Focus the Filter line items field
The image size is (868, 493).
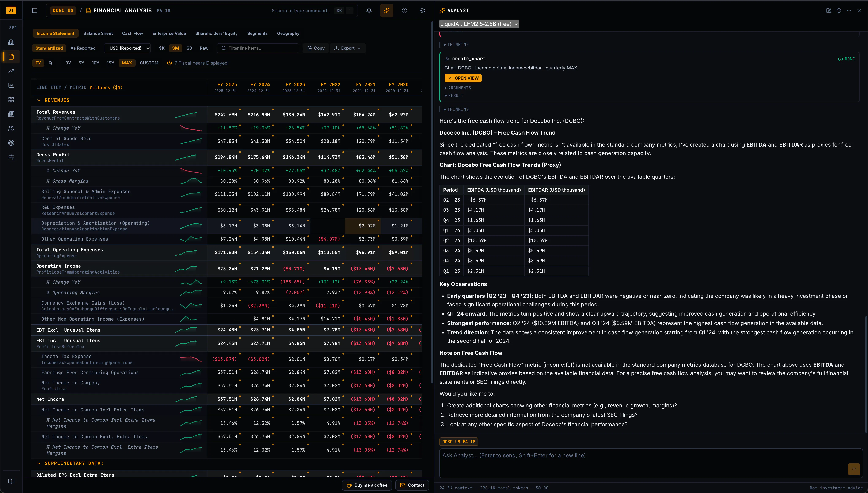[x=257, y=48]
